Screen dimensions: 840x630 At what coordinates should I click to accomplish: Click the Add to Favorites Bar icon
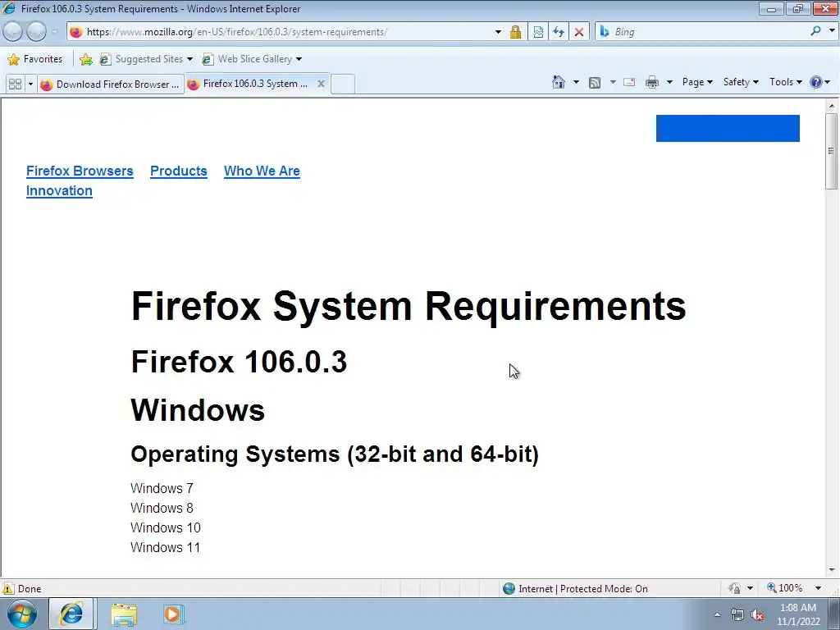(x=85, y=59)
